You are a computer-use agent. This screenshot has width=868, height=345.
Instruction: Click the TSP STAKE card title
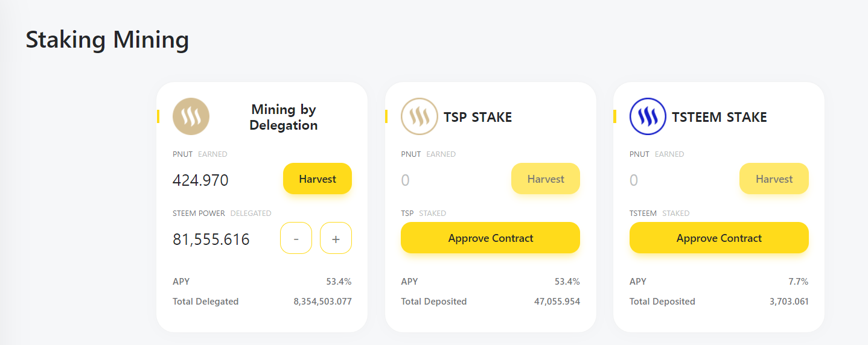tap(477, 117)
